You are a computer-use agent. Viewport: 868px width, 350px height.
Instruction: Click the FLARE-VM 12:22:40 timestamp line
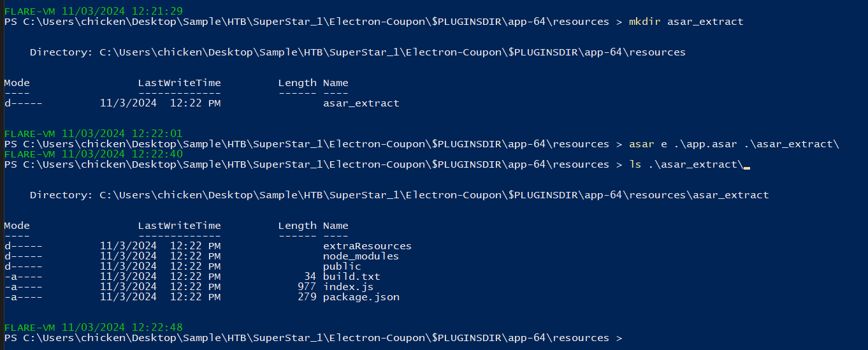[x=93, y=154]
